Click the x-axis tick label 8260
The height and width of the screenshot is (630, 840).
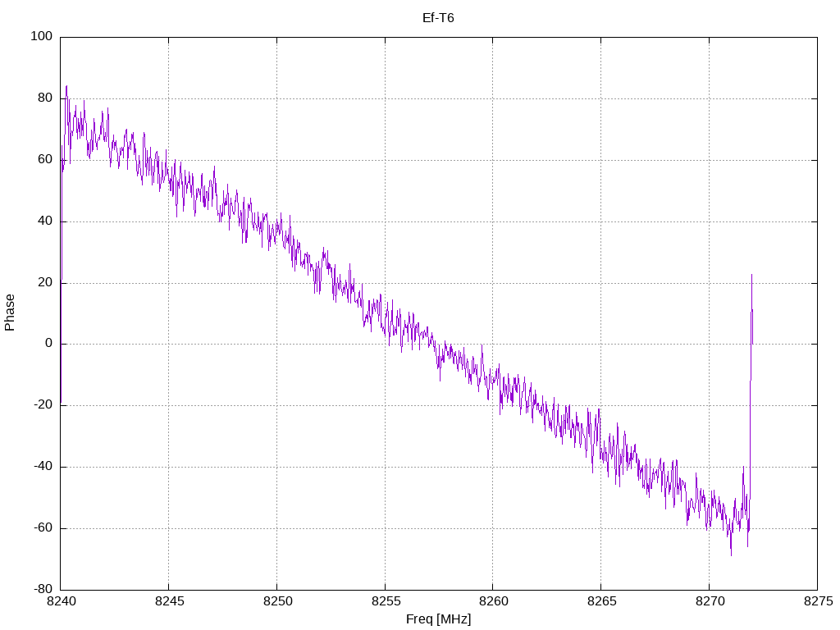tap(493, 601)
